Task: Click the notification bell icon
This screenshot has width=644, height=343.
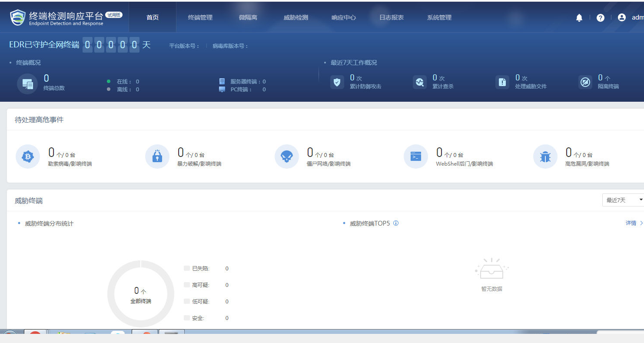Action: click(x=579, y=17)
